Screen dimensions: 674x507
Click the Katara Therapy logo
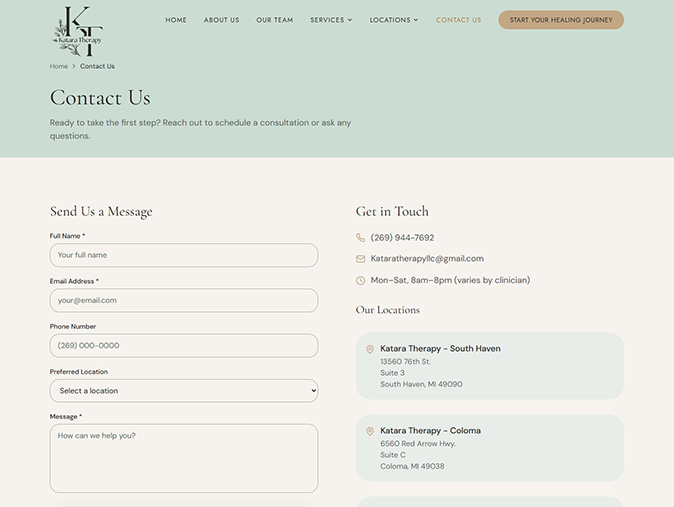(78, 31)
